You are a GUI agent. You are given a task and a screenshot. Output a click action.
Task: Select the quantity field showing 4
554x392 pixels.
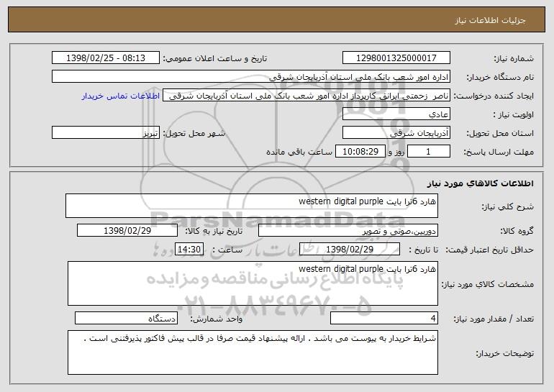[x=384, y=318]
